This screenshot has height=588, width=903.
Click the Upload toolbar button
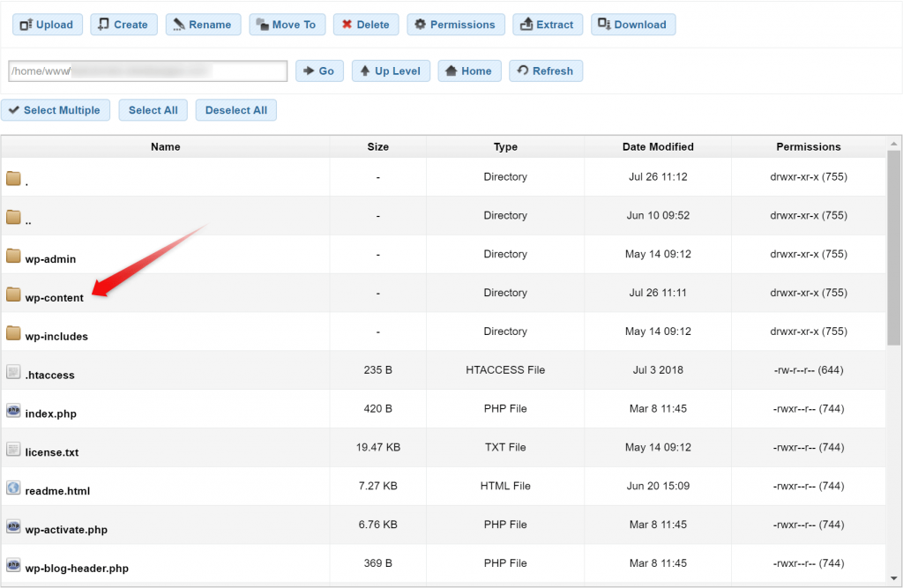(48, 25)
